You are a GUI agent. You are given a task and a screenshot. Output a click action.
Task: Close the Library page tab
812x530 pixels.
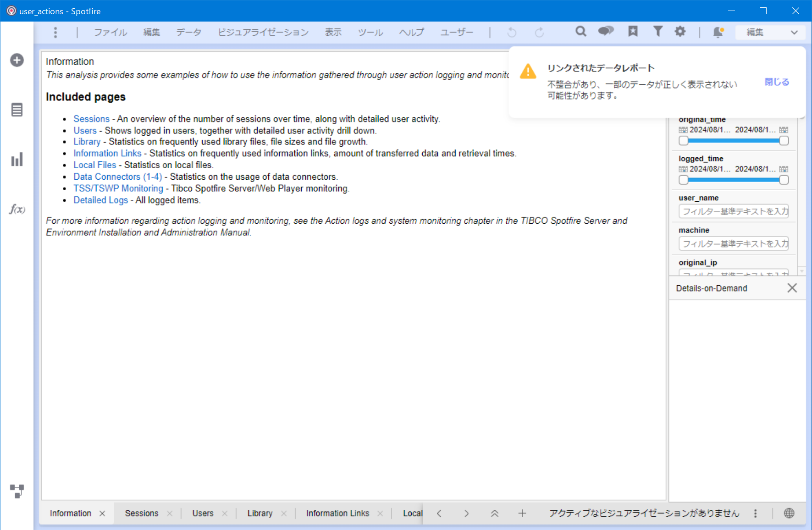pos(284,513)
